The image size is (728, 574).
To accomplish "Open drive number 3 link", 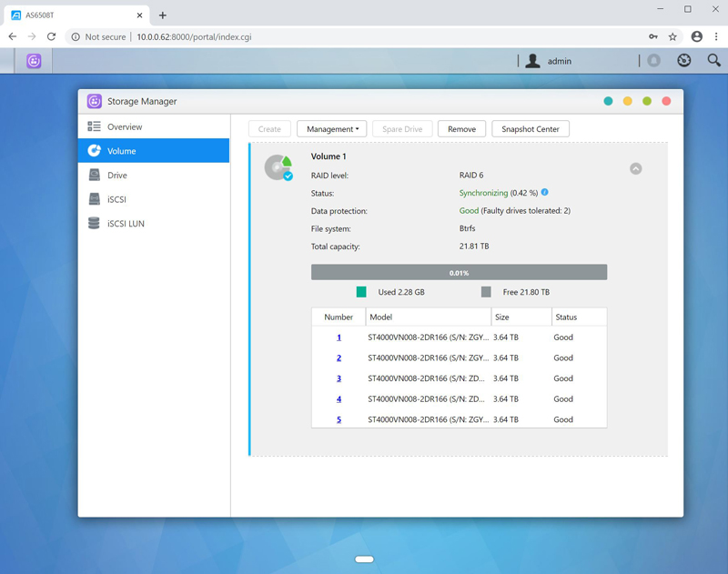I will (339, 378).
